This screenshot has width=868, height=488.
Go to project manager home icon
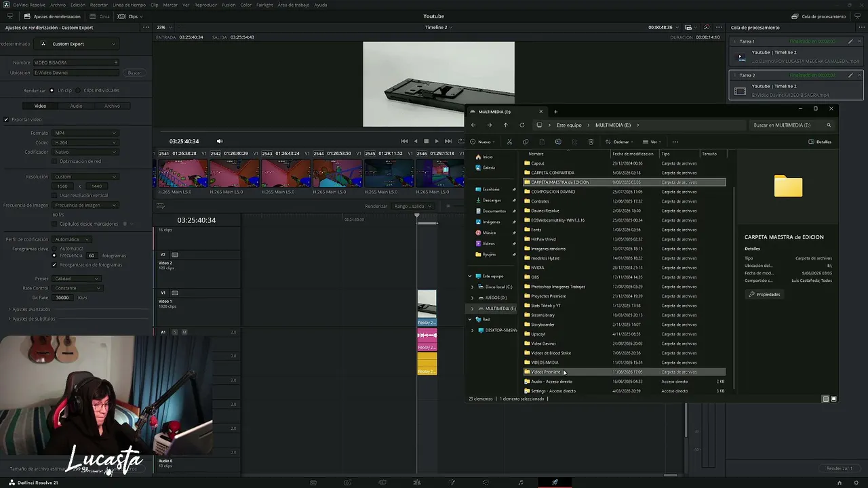coord(839,483)
